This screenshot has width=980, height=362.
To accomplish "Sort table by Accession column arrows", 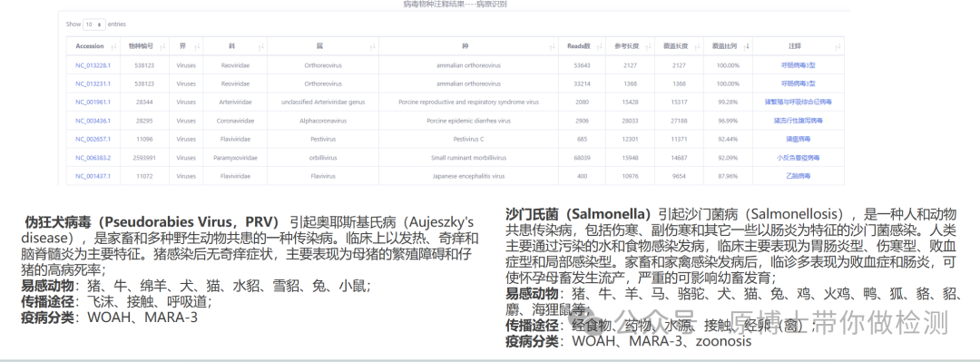I will [113, 47].
